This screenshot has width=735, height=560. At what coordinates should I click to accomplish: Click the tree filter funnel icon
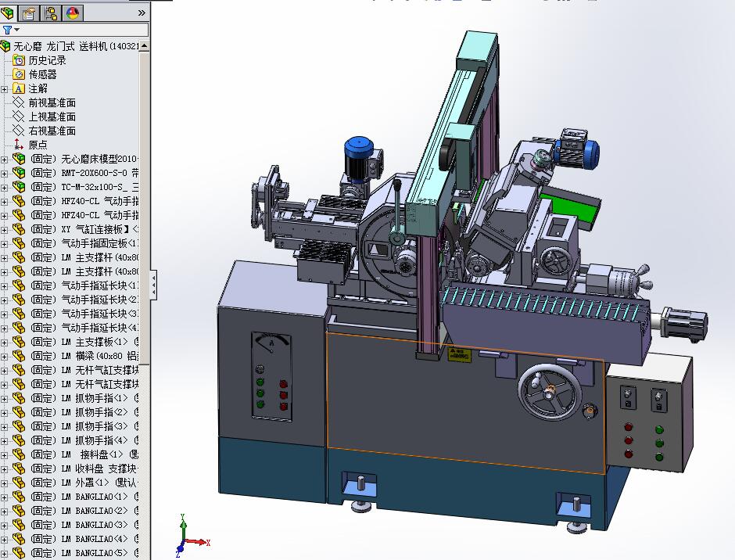(7, 30)
